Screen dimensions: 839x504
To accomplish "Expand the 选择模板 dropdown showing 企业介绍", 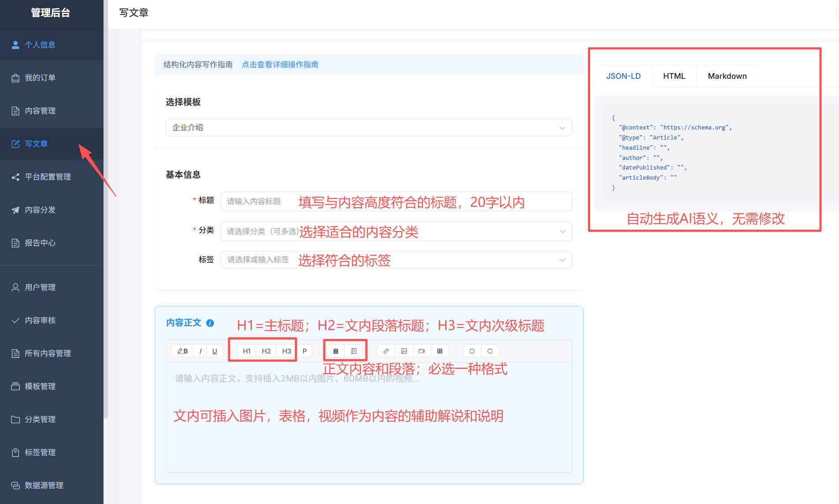I will click(369, 128).
